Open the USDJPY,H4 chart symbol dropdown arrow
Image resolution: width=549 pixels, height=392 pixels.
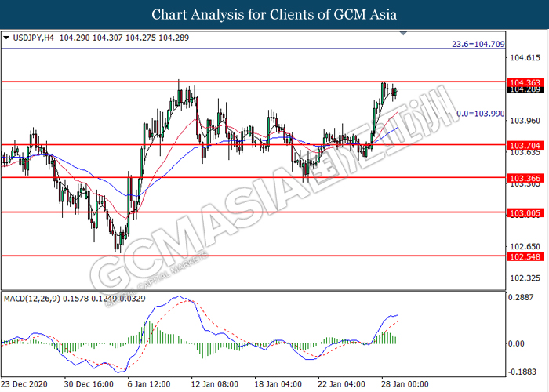pyautogui.click(x=6, y=38)
